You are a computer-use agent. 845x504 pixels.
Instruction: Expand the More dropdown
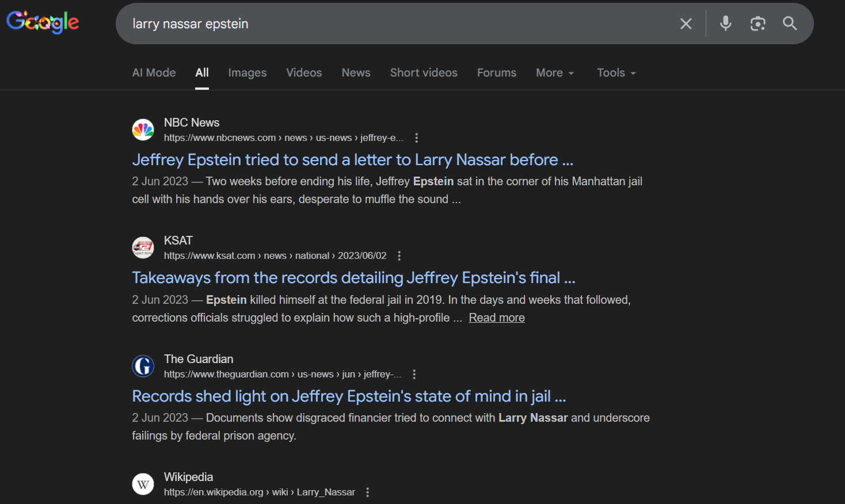click(x=555, y=72)
